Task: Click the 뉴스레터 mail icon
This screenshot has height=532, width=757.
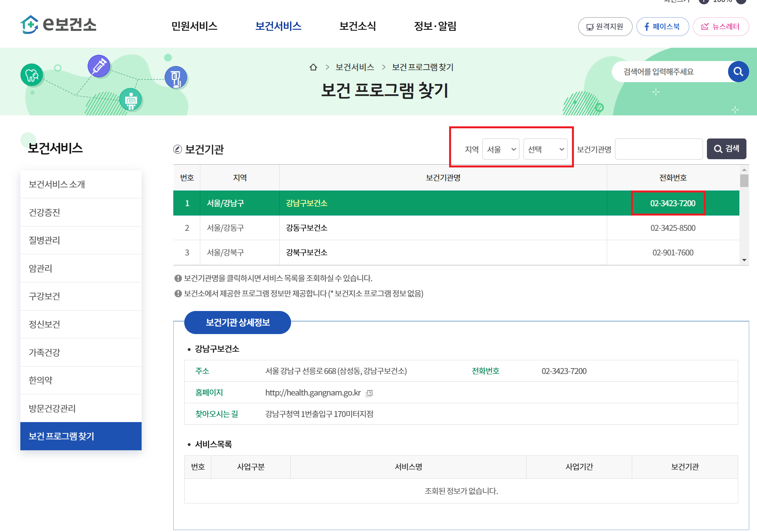Action: [705, 27]
